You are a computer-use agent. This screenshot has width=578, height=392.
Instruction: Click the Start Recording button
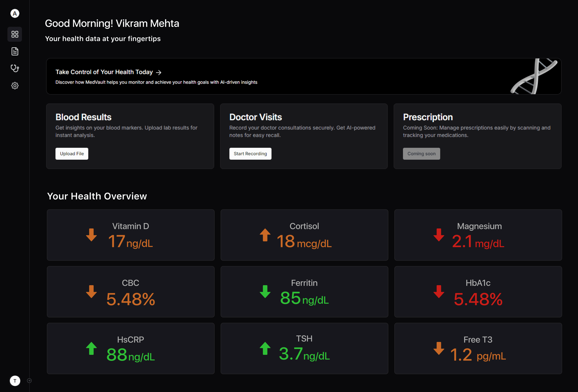250,154
